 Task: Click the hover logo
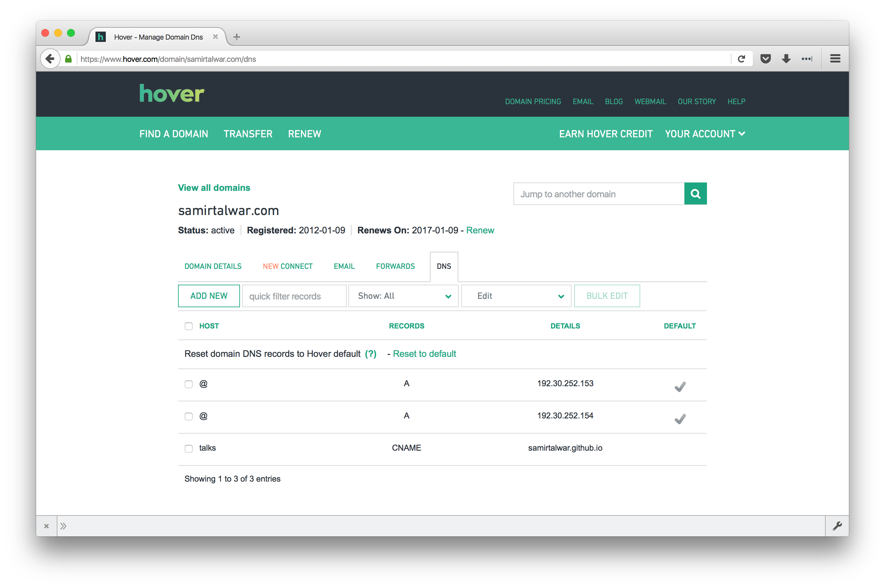[x=172, y=93]
